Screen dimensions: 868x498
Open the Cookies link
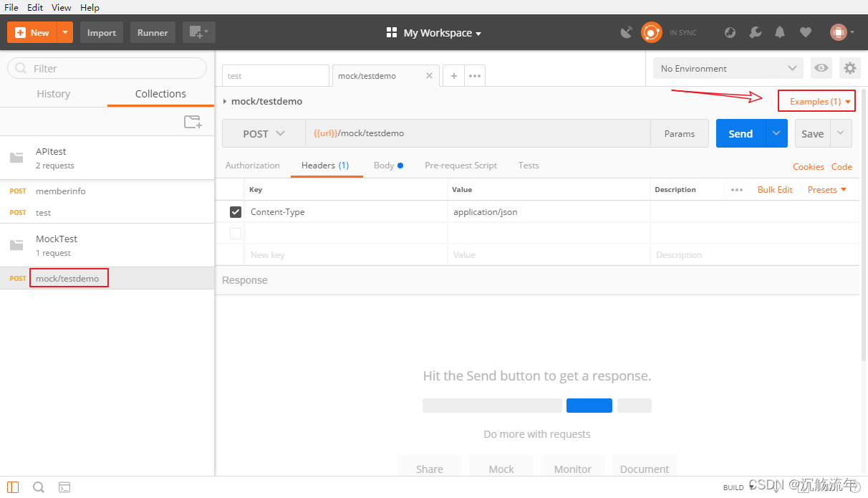[809, 167]
